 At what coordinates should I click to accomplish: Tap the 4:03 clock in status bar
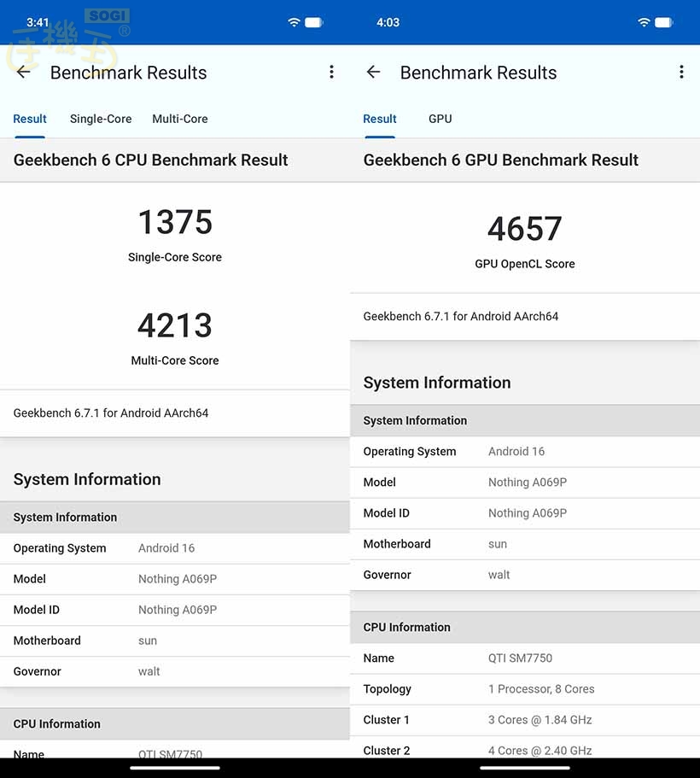pos(388,22)
